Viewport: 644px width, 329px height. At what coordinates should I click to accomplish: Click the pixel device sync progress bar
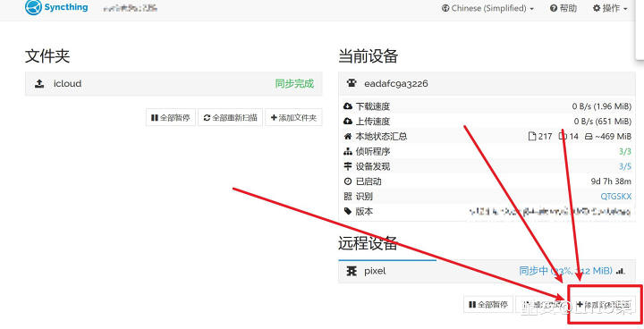click(387, 260)
